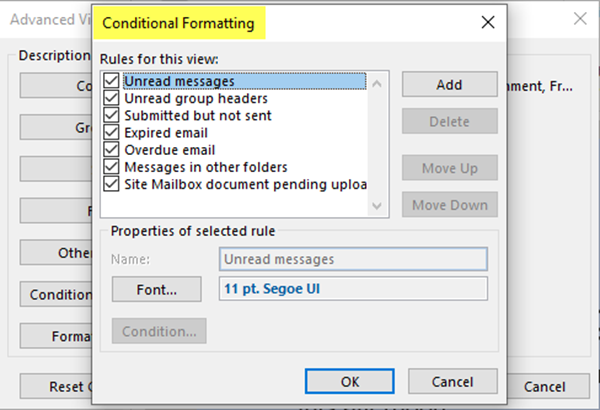The height and width of the screenshot is (410, 600).
Task: Toggle the Overdue email checkbox
Action: (111, 150)
